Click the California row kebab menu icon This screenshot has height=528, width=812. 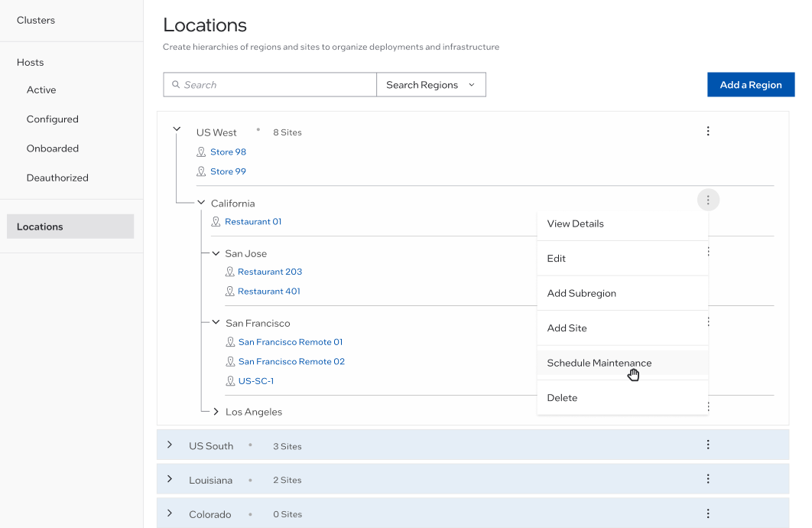tap(708, 200)
